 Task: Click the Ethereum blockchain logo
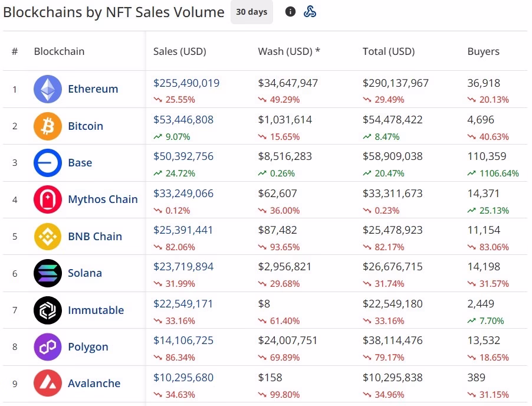pyautogui.click(x=47, y=89)
